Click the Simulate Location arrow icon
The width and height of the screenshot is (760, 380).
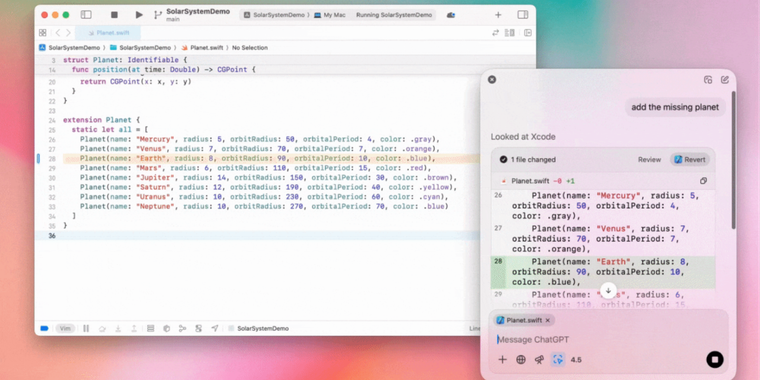click(x=215, y=328)
